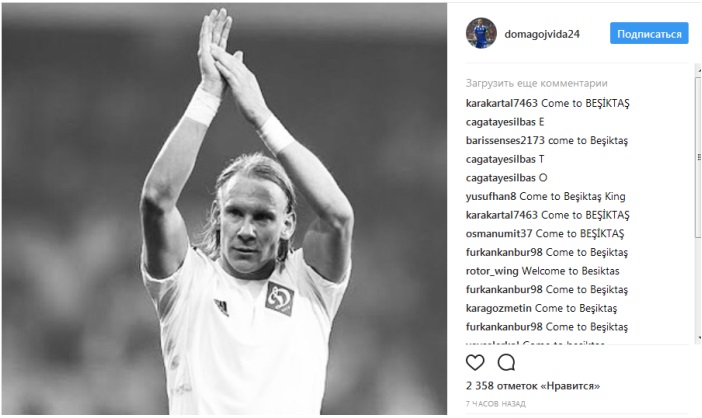Click the comments scrollbar thumb
Viewport: 702px width, 418px height.
tap(698, 157)
